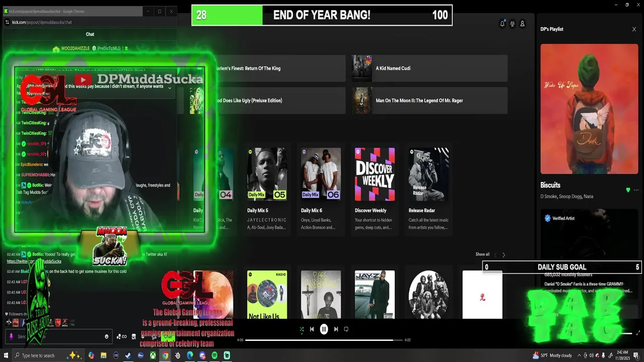Viewport: 644px width, 362px height.
Task: Open the Jay-Z album cover card
Action: (x=375, y=295)
